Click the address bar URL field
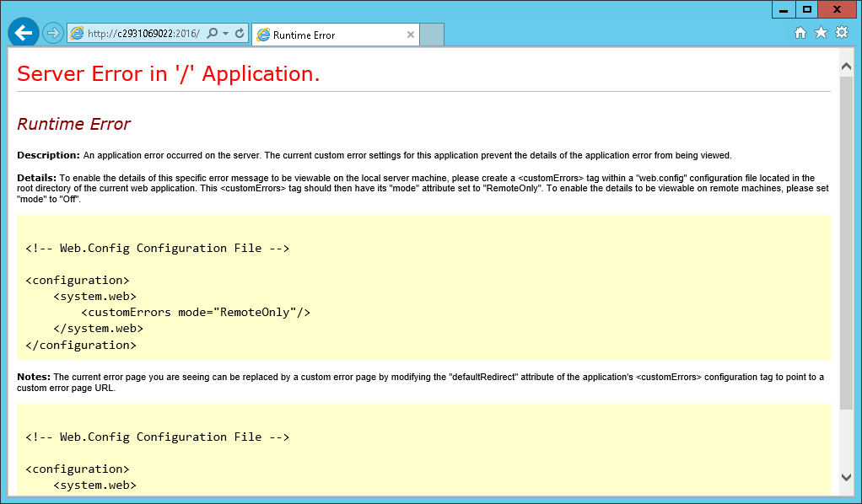 143,34
